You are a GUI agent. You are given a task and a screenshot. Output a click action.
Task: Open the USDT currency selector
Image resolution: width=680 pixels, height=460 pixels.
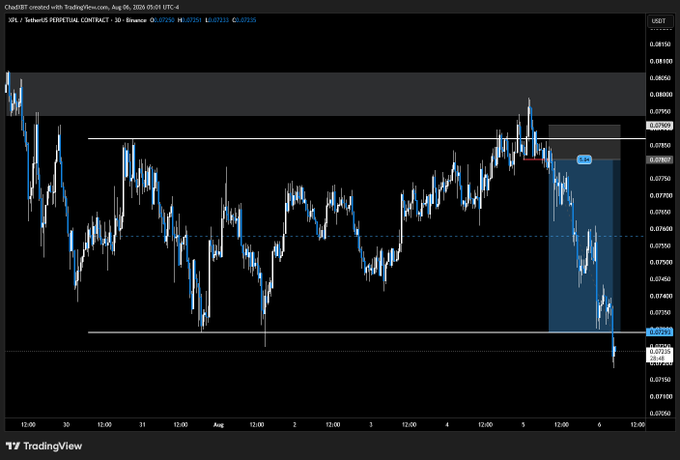pos(658,21)
